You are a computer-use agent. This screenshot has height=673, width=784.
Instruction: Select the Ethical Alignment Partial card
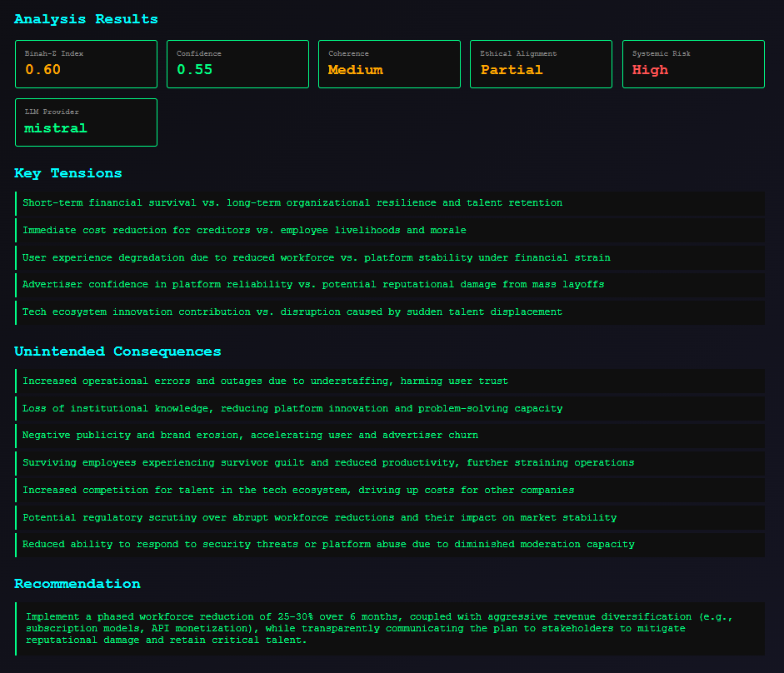pos(541,64)
